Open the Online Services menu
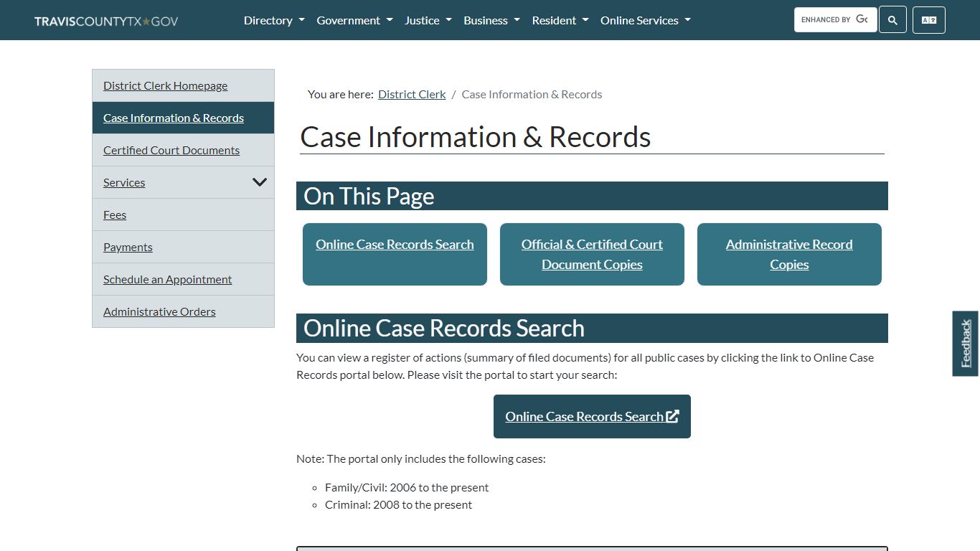The height and width of the screenshot is (551, 980). click(644, 20)
